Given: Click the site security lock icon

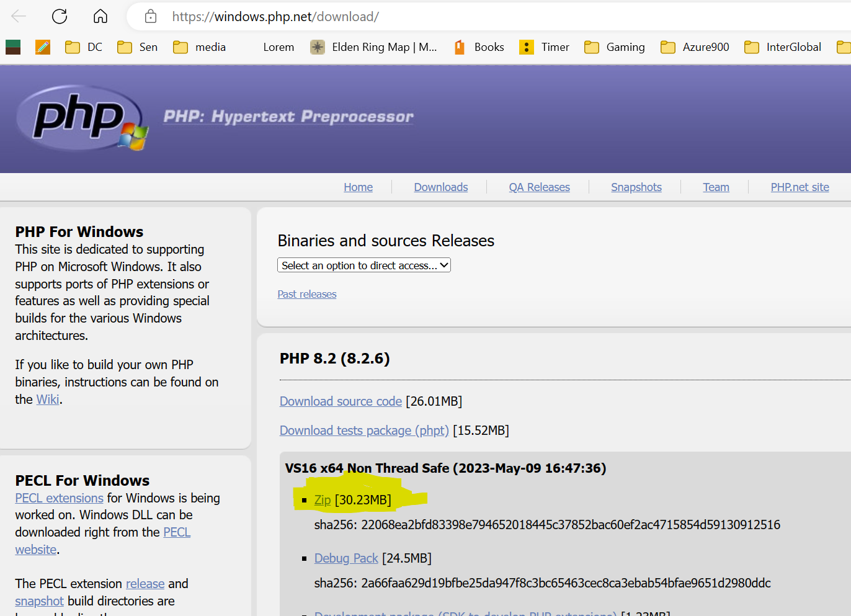Looking at the screenshot, I should 151,17.
